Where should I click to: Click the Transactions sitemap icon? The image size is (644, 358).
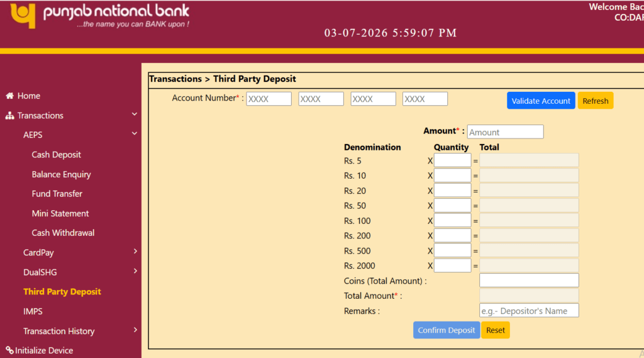(10, 116)
